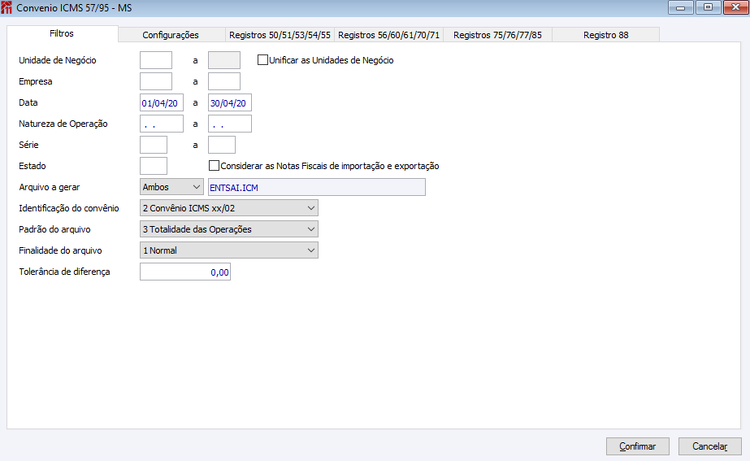Screen dimensions: 750x461
Task: Maximize the Convenio ICMS window
Action: pos(708,7)
